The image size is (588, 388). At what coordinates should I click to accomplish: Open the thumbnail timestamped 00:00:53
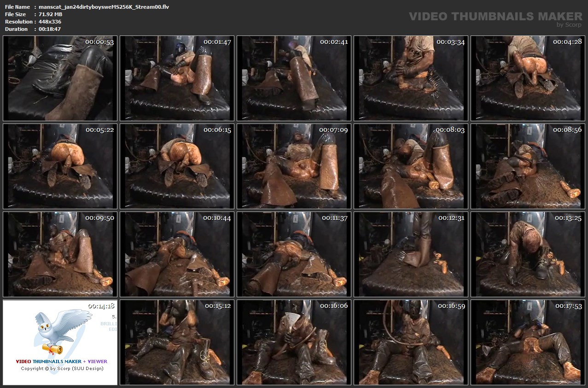pyautogui.click(x=60, y=78)
